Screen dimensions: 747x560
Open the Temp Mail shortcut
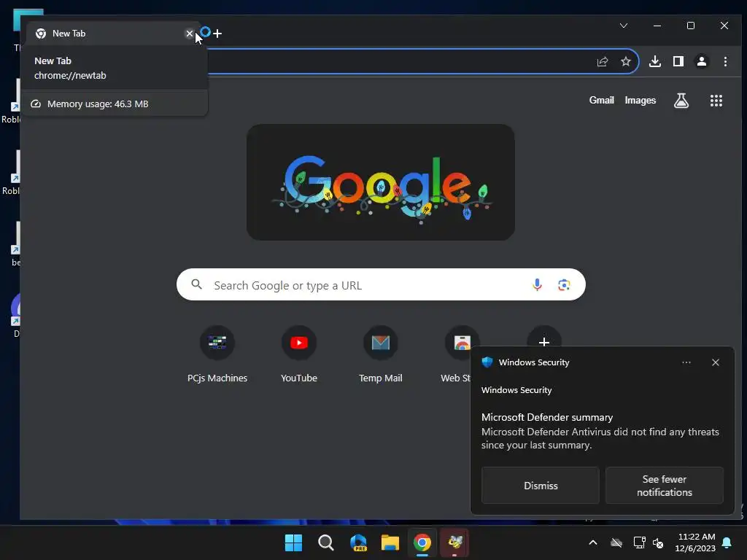(380, 355)
